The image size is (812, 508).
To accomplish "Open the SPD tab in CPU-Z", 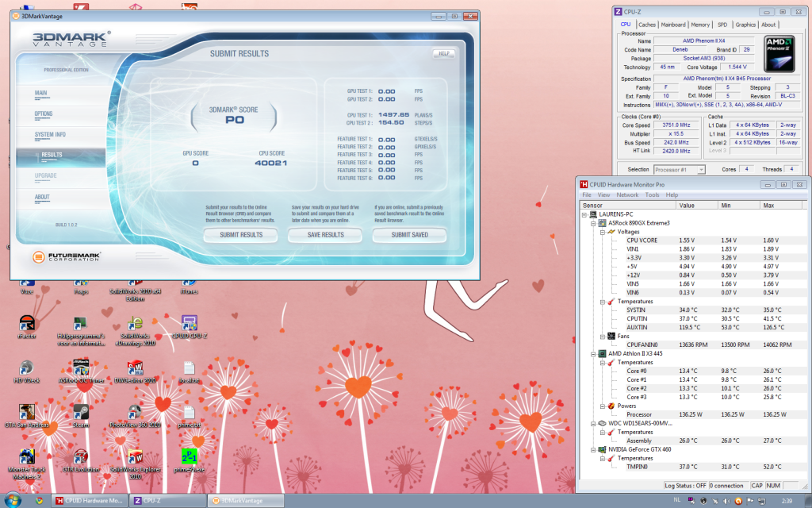I will (722, 25).
